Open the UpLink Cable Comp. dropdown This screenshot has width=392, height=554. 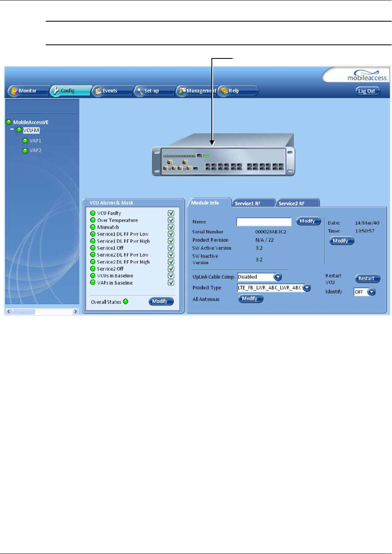[278, 277]
